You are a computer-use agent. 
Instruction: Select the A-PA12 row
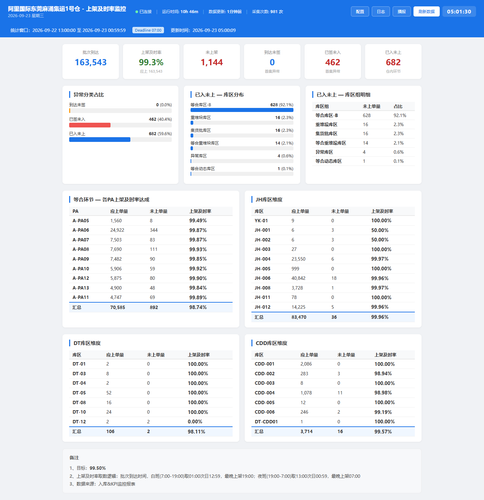[x=151, y=278]
